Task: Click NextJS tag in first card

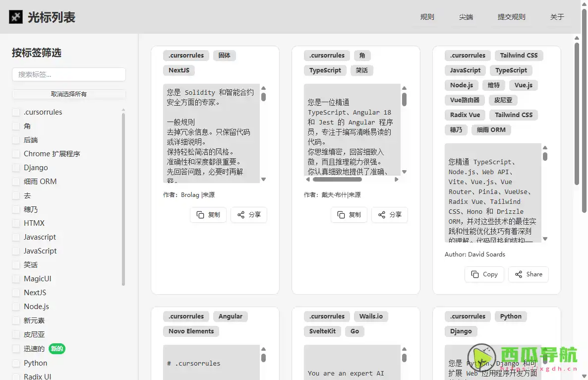Action: (x=179, y=70)
